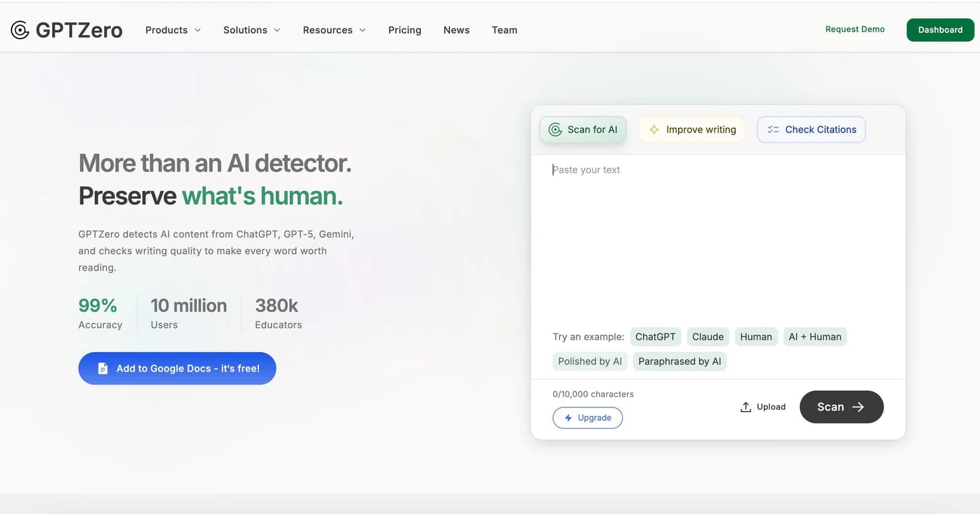Try the ChatGPT example

pos(655,337)
